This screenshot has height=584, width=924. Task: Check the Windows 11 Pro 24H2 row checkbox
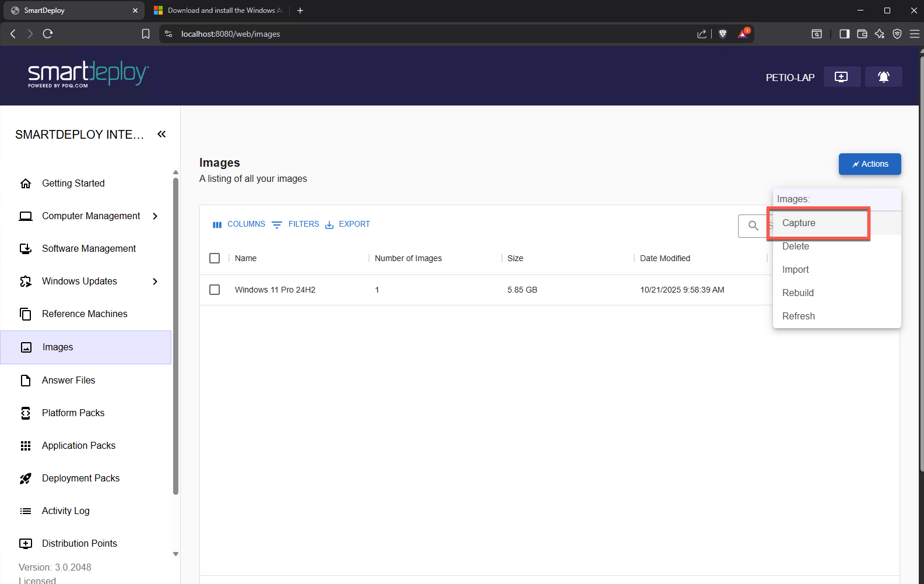[215, 290]
